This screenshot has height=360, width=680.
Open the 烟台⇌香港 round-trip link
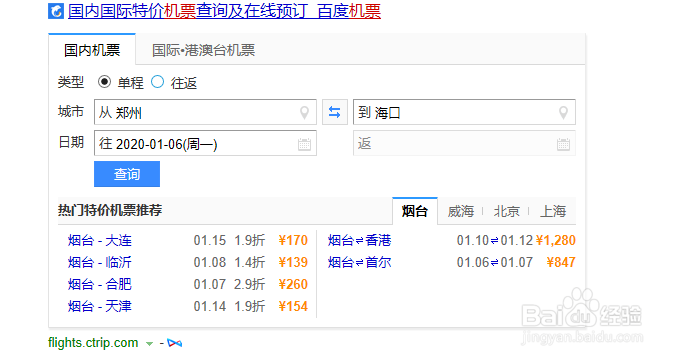[360, 240]
